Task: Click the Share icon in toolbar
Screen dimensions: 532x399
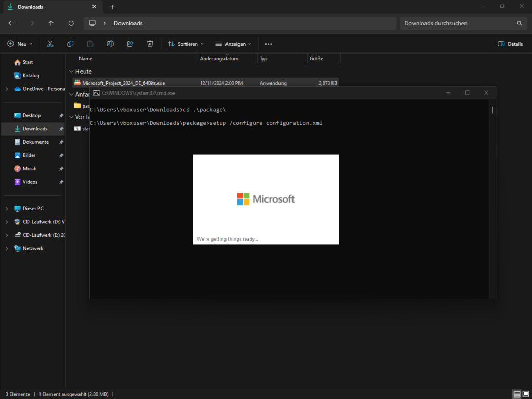Action: point(130,44)
